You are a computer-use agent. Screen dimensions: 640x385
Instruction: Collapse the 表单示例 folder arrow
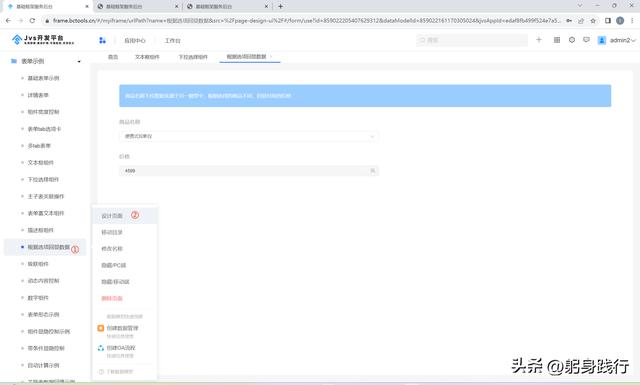coord(79,61)
